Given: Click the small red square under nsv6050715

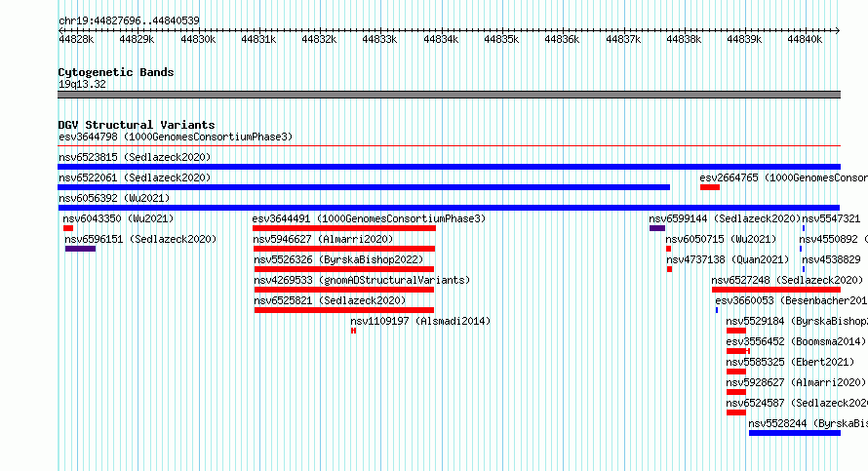Looking at the screenshot, I should click(x=669, y=249).
